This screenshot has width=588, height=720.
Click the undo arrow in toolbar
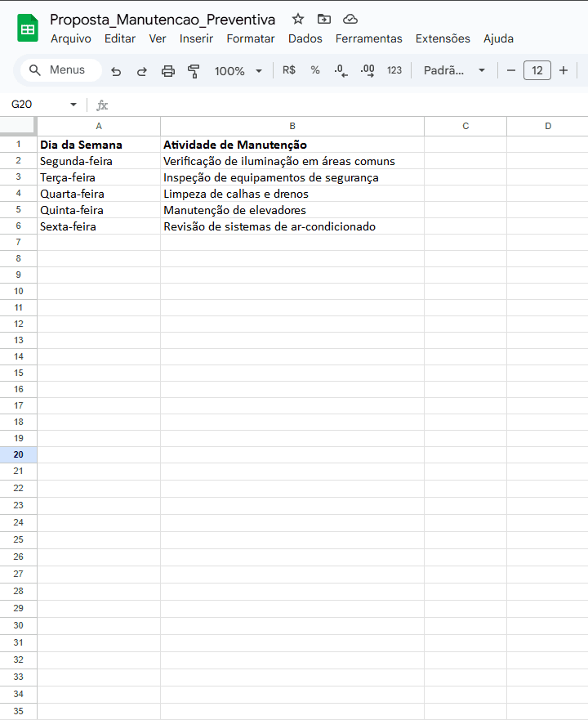pyautogui.click(x=116, y=71)
